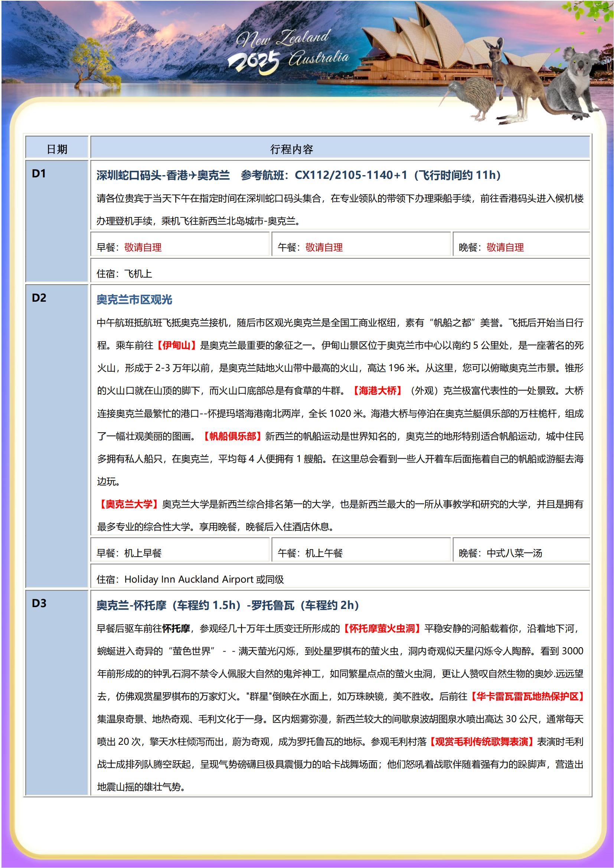Screen dimensions: 614x868
Task: Select the D3 day label
Action: pyautogui.click(x=39, y=603)
